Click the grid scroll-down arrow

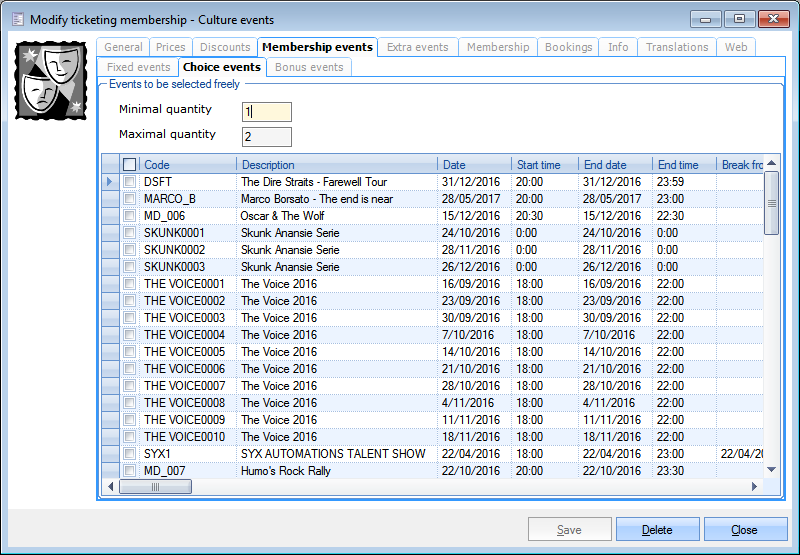pos(771,469)
